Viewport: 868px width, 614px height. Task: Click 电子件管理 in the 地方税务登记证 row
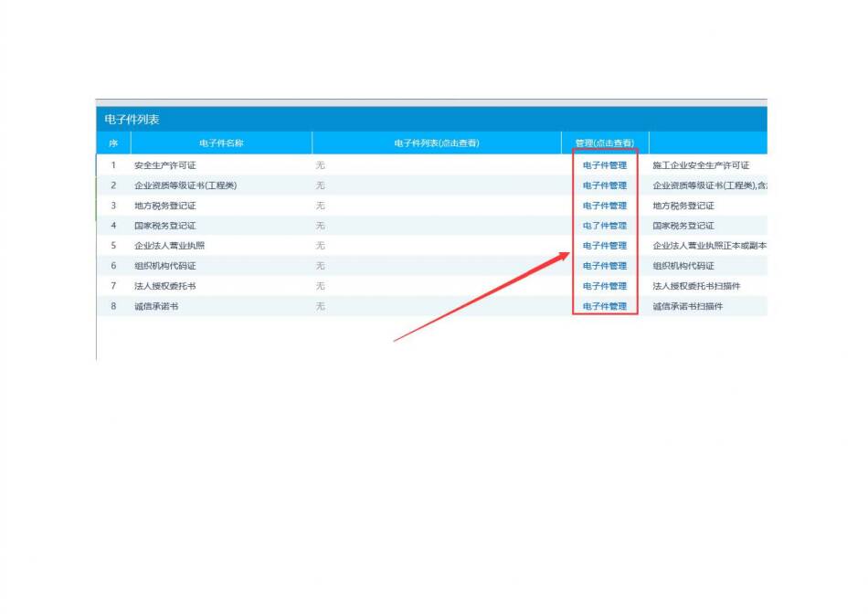[x=605, y=206]
